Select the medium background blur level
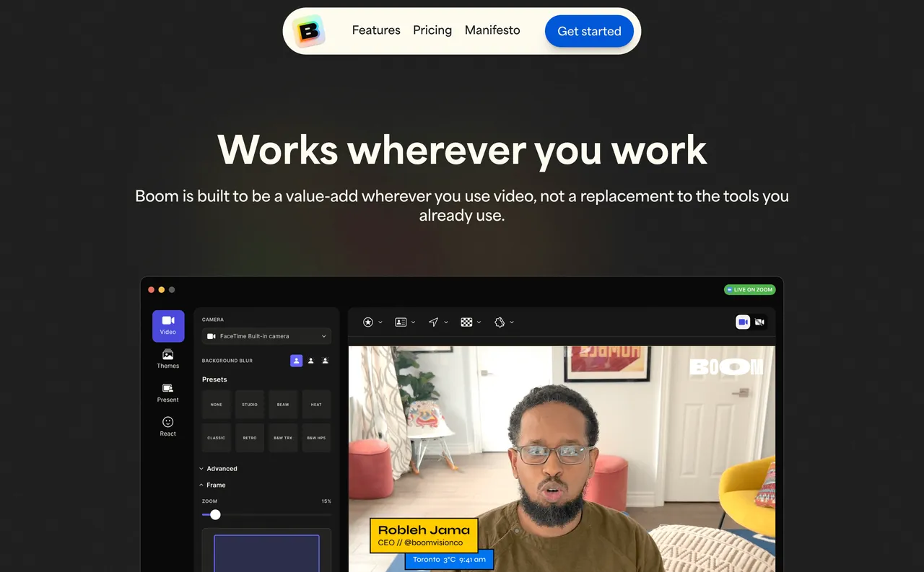 (310, 361)
